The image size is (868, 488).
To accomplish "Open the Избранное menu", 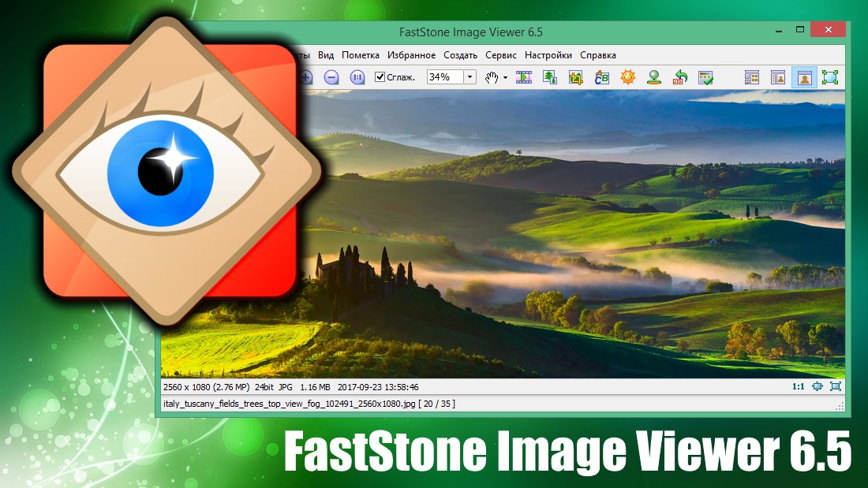I will coord(411,55).
